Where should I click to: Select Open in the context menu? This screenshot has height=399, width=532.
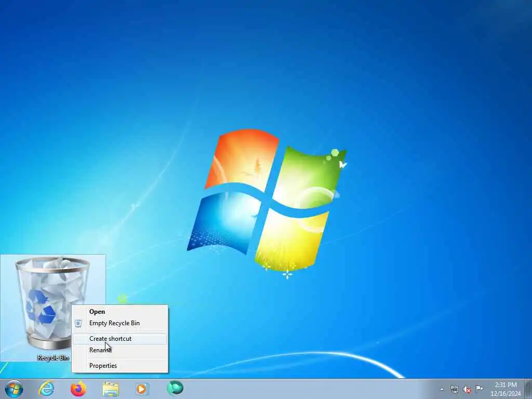(120, 312)
